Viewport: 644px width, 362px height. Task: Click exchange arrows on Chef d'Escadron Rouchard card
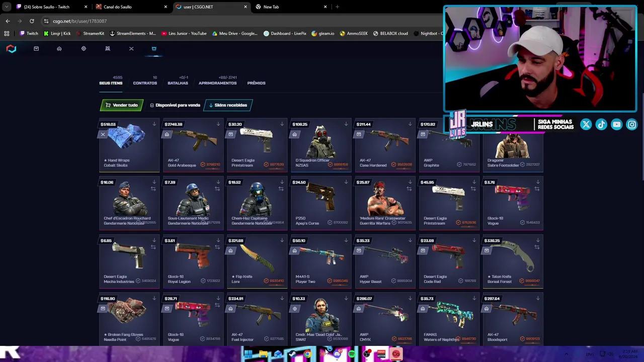click(x=153, y=189)
